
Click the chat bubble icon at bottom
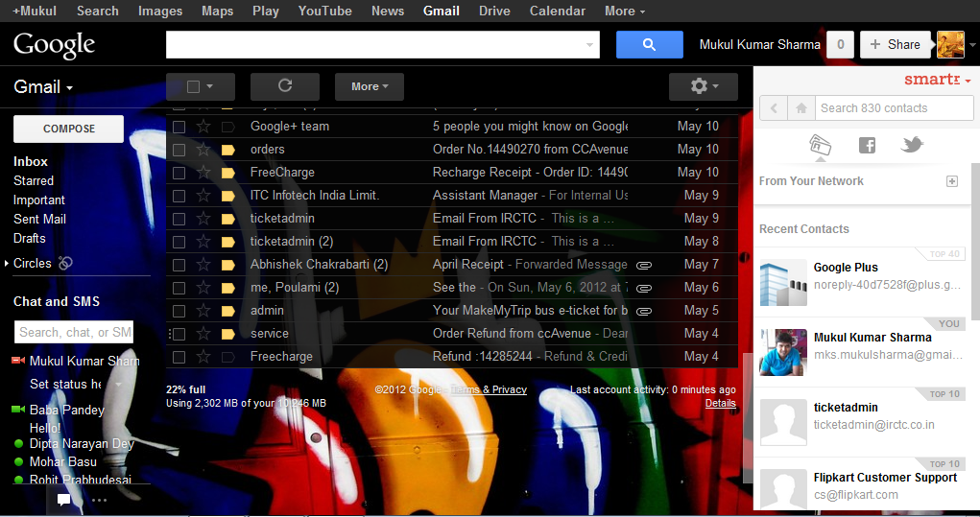click(63, 500)
